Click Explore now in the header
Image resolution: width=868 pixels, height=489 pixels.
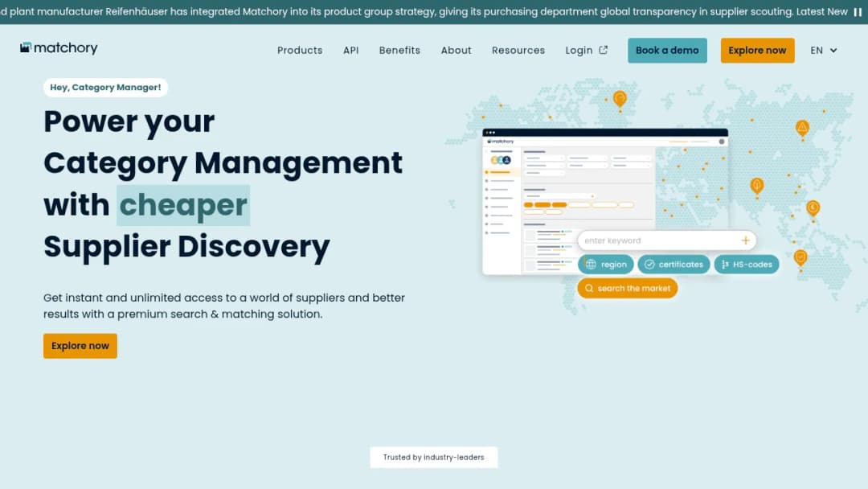(x=757, y=51)
